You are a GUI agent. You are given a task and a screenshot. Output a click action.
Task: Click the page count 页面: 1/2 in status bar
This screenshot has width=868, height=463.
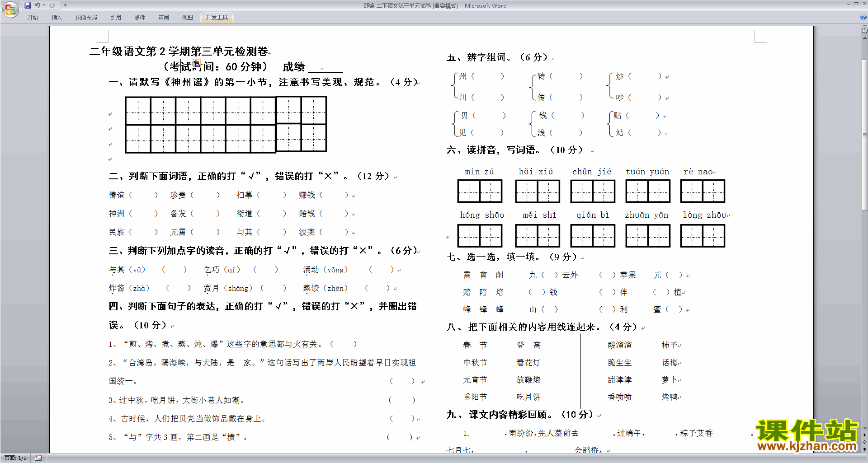pyautogui.click(x=15, y=458)
